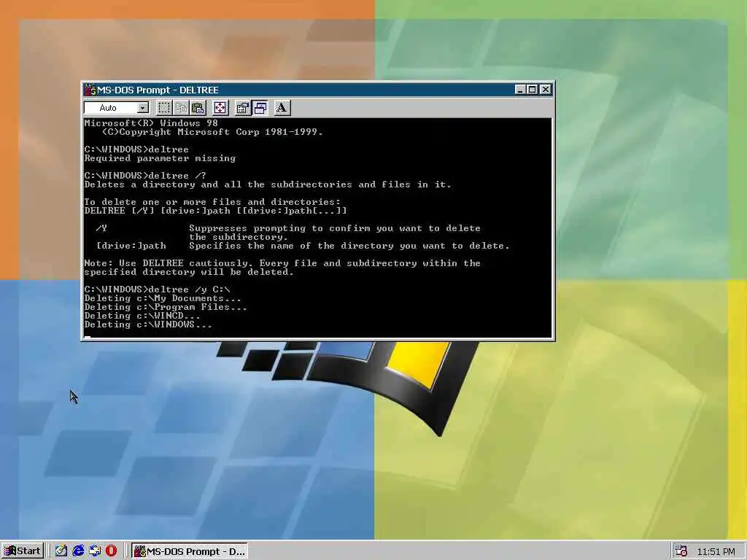Screen dimensions: 747x560
Task: Open the font size dropdown arrow
Action: (x=143, y=108)
